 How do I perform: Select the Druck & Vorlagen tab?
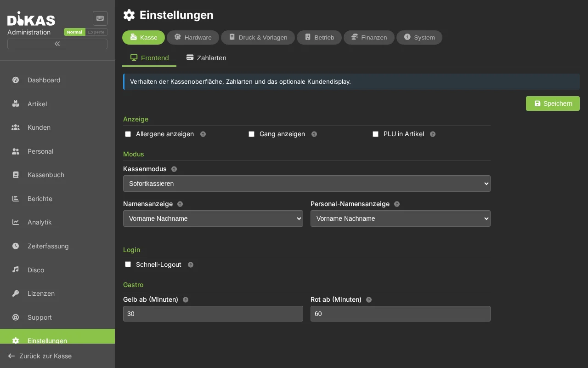[x=258, y=37]
